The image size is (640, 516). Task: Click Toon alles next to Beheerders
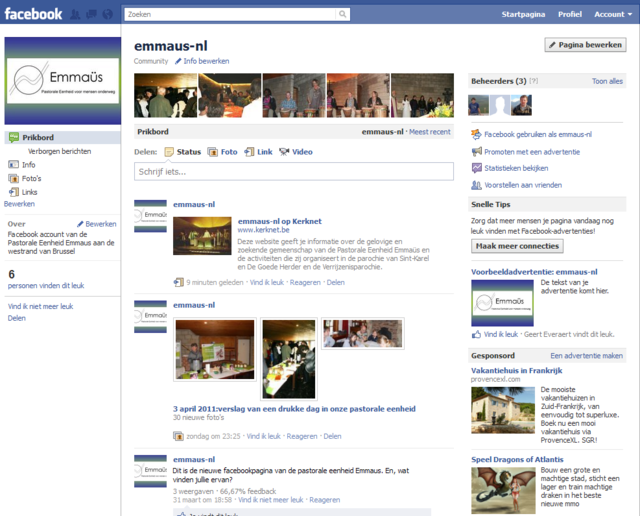pos(607,81)
